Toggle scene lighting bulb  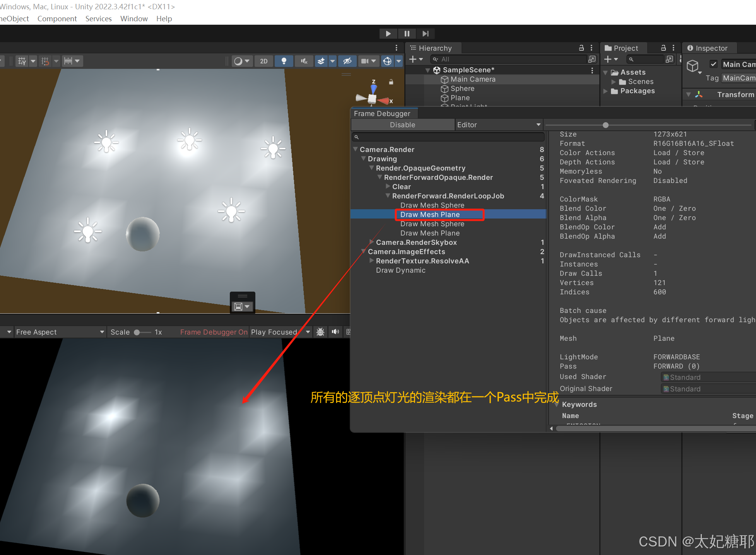pyautogui.click(x=284, y=61)
